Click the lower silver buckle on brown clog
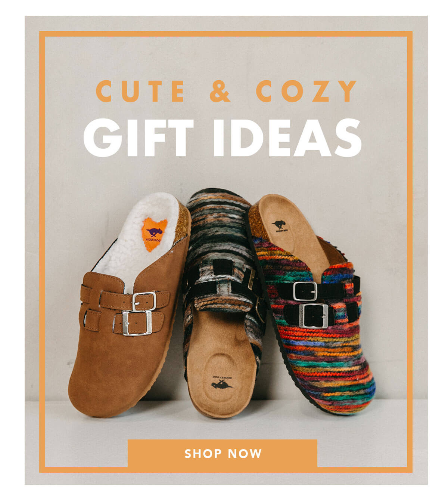 (x=137, y=324)
